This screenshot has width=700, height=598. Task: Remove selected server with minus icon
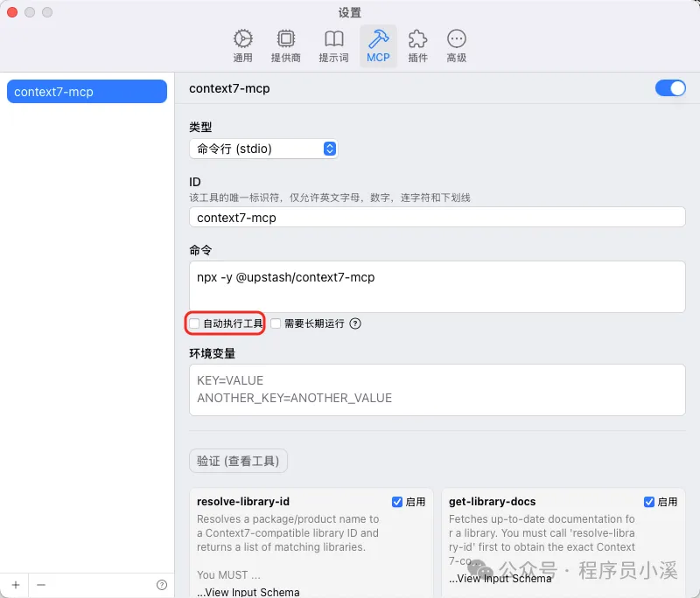click(x=40, y=584)
